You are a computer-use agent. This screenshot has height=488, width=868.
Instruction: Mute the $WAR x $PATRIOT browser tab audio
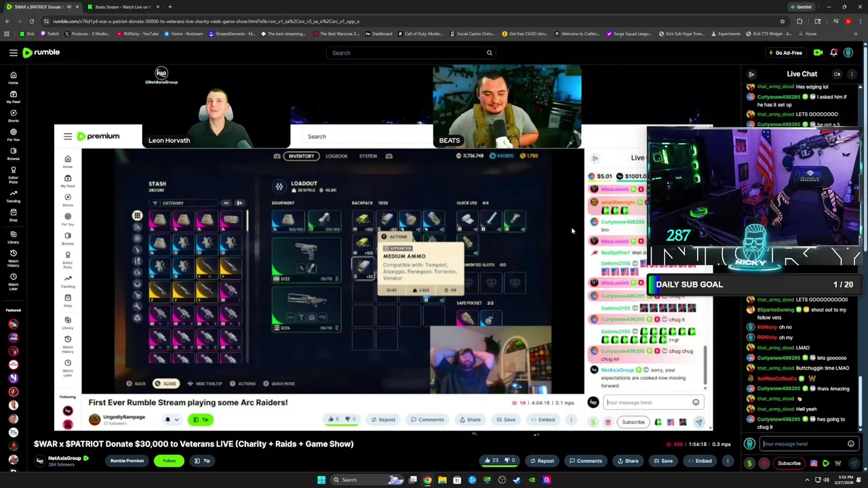tap(68, 7)
